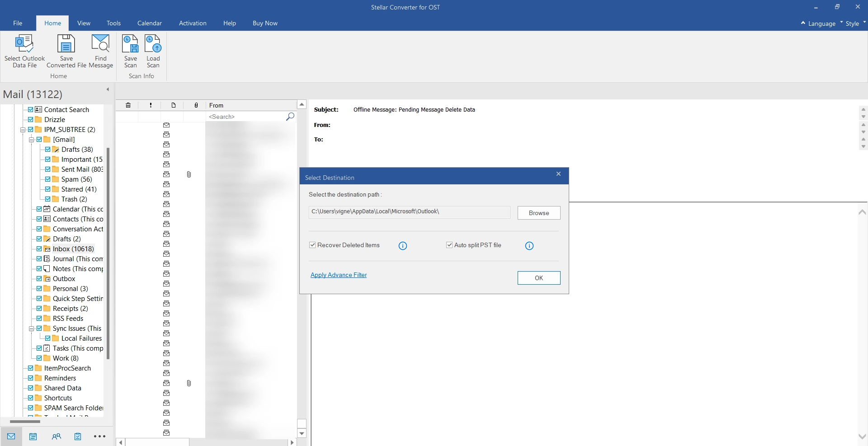Collapse IPM_SUBTREE tree node

tap(23, 130)
